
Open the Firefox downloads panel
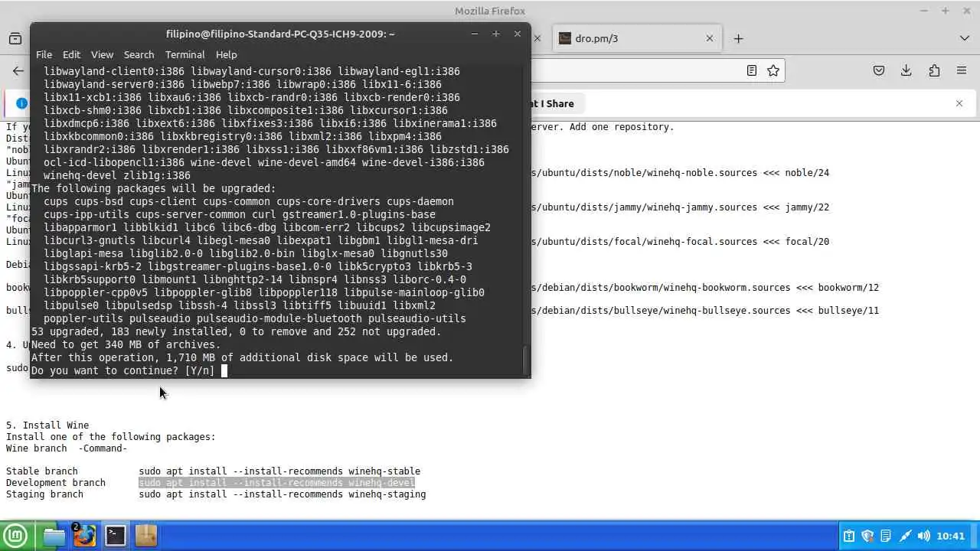(x=906, y=70)
